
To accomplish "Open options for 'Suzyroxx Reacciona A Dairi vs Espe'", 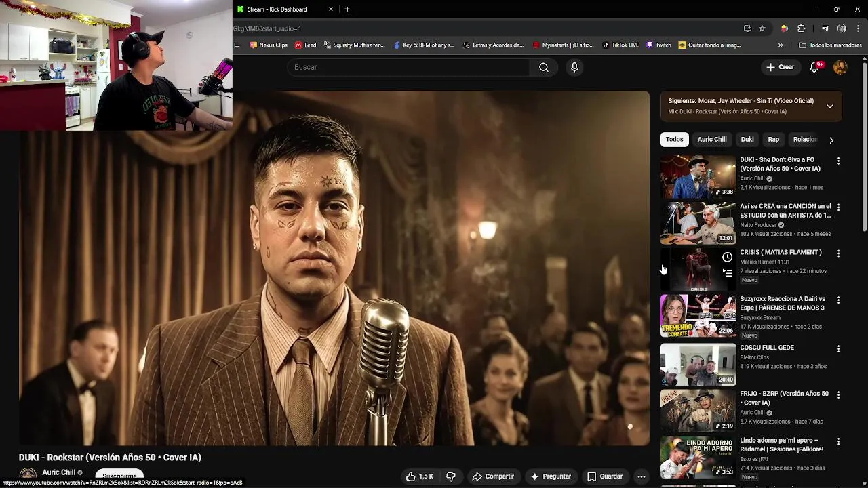I will tap(838, 300).
